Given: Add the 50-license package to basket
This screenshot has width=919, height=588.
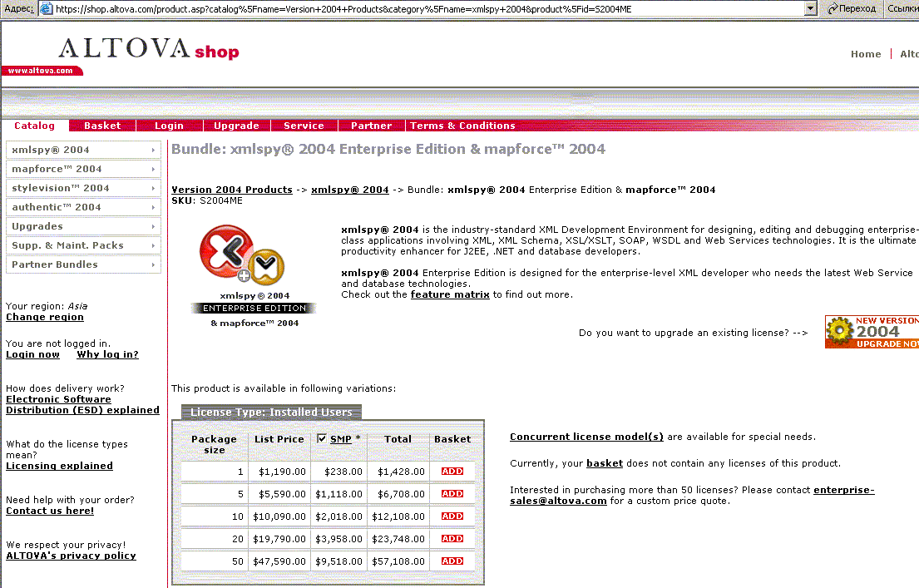Looking at the screenshot, I should tap(452, 561).
